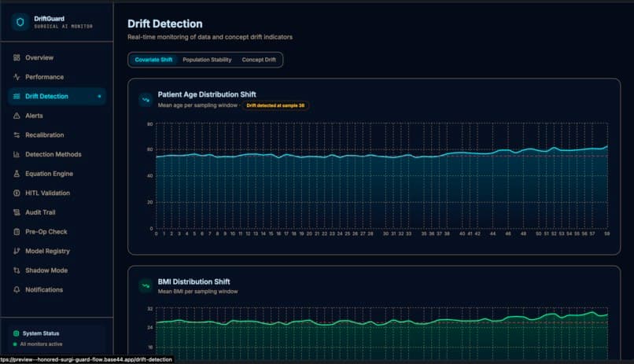
Task: Click the Detection Methods bar chart icon
Action: (x=17, y=154)
